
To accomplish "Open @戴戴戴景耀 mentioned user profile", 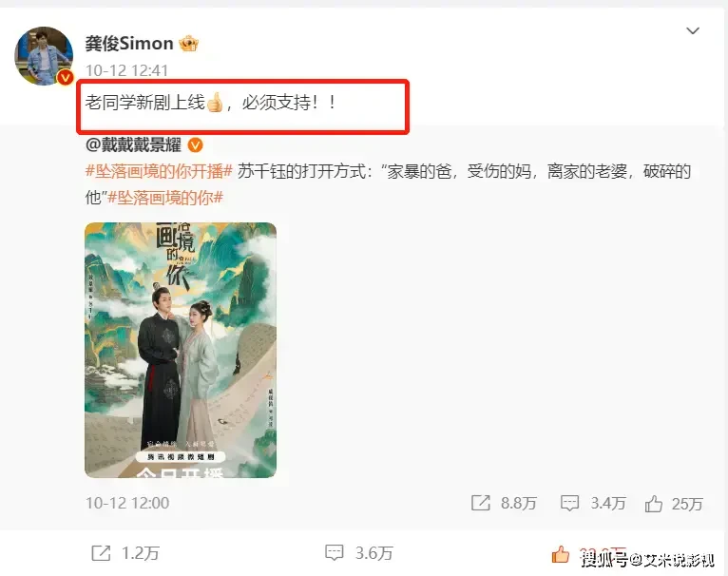I will [x=133, y=144].
